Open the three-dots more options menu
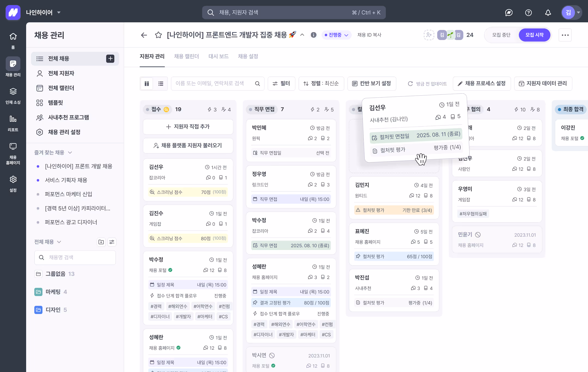588x372 pixels. pyautogui.click(x=565, y=35)
